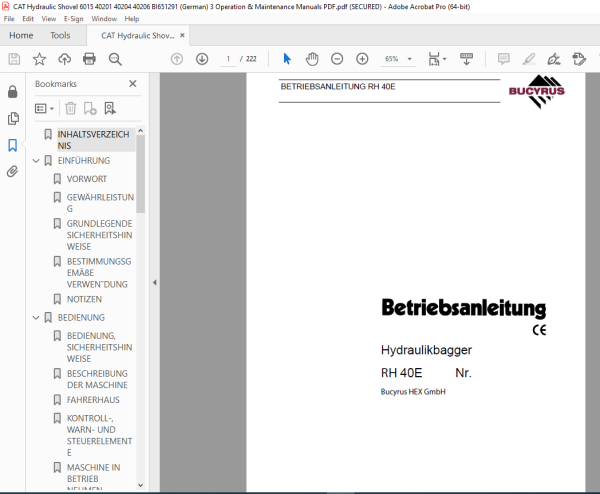This screenshot has width=600, height=494.
Task: Open the NOTIZEN bookmark
Action: click(84, 299)
